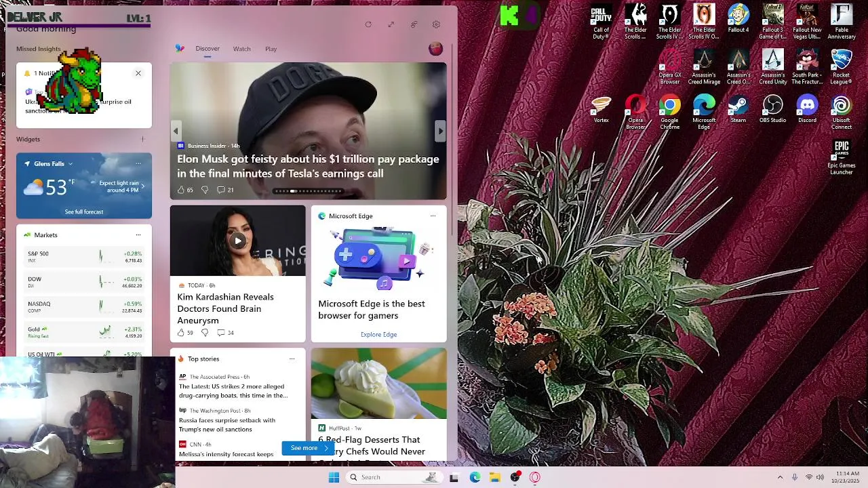The width and height of the screenshot is (868, 488).
Task: Open Steam desktop shortcut
Action: 738,110
